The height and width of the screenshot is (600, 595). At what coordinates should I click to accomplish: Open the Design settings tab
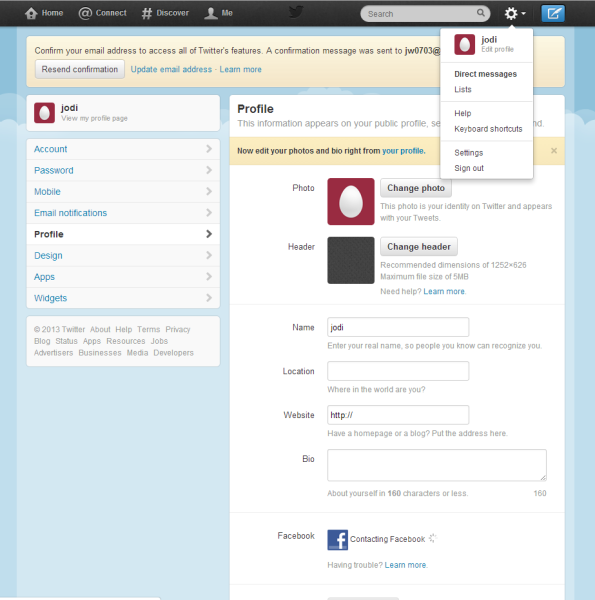pyautogui.click(x=123, y=255)
